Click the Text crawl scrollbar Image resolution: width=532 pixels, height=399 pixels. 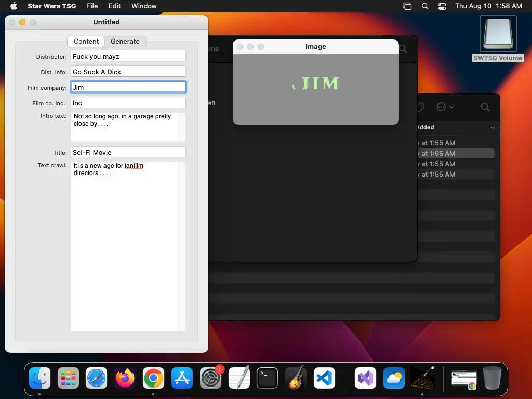tap(181, 247)
